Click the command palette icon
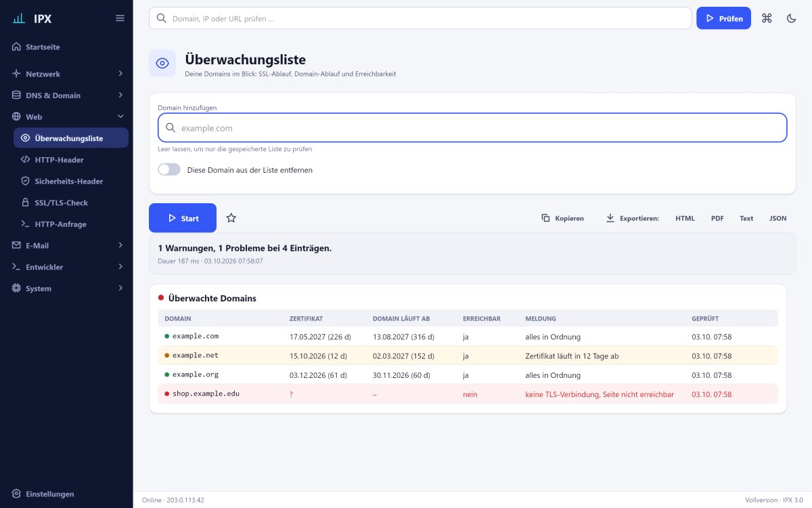812x508 pixels. pyautogui.click(x=767, y=18)
